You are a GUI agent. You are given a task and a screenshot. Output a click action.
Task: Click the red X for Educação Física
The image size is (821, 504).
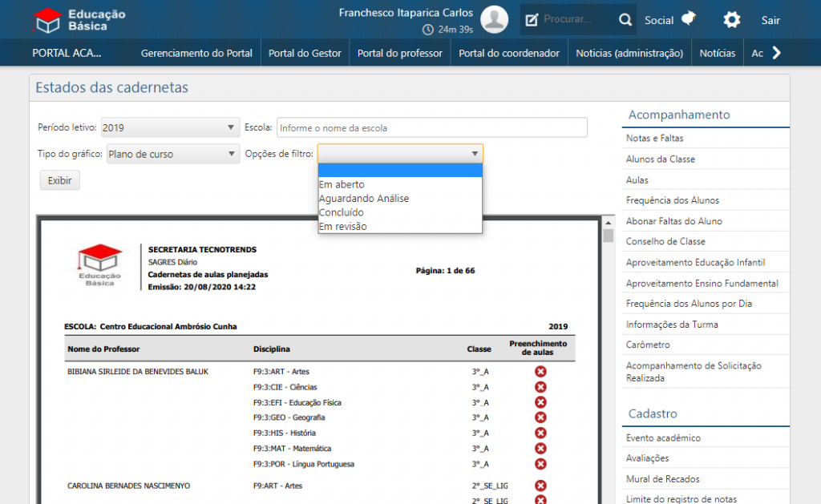(x=540, y=402)
